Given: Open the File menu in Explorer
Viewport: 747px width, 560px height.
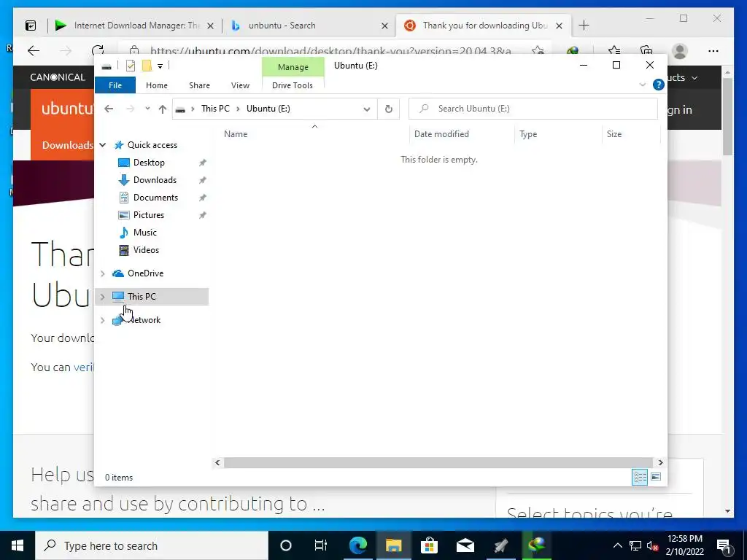Looking at the screenshot, I should 115,85.
